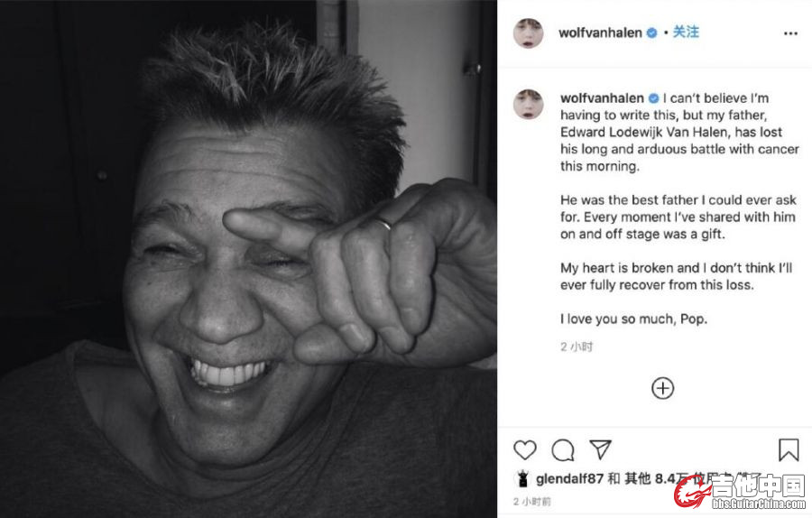Click verified badge in post header
The image size is (812, 518).
(651, 33)
